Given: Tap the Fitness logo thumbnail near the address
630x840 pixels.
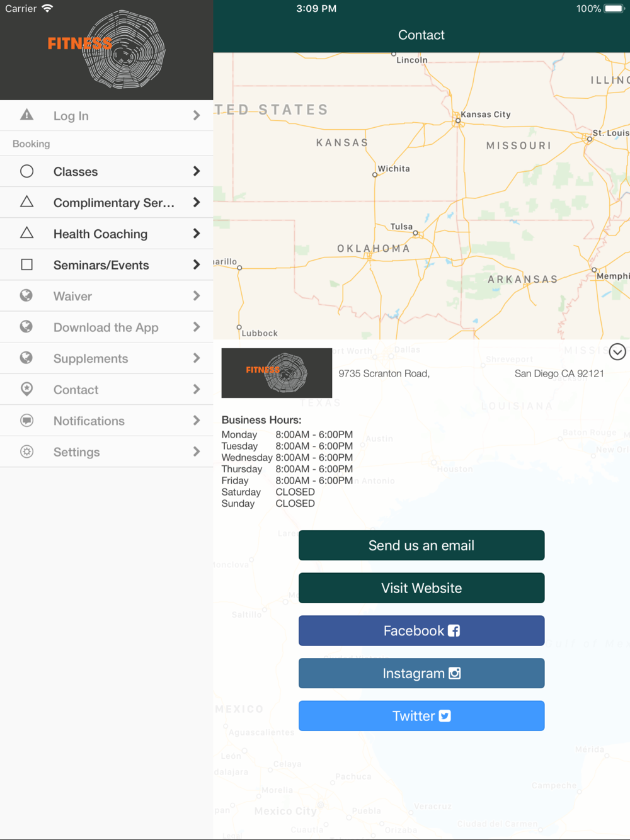Looking at the screenshot, I should (277, 373).
